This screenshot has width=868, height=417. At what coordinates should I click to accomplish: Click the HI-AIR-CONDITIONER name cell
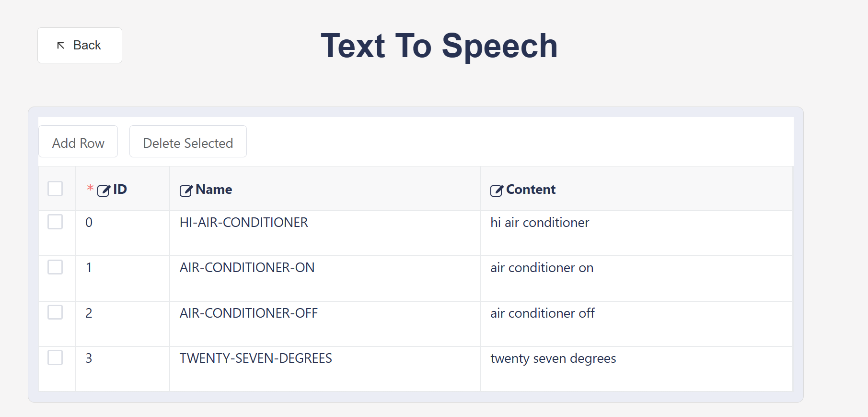pyautogui.click(x=243, y=223)
